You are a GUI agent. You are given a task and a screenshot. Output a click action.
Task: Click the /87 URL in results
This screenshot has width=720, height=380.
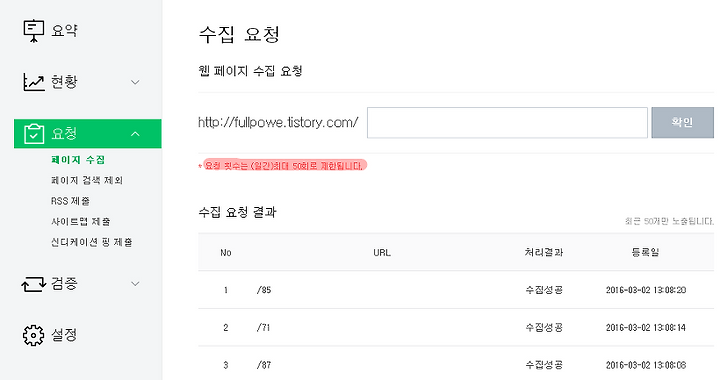coord(264,365)
